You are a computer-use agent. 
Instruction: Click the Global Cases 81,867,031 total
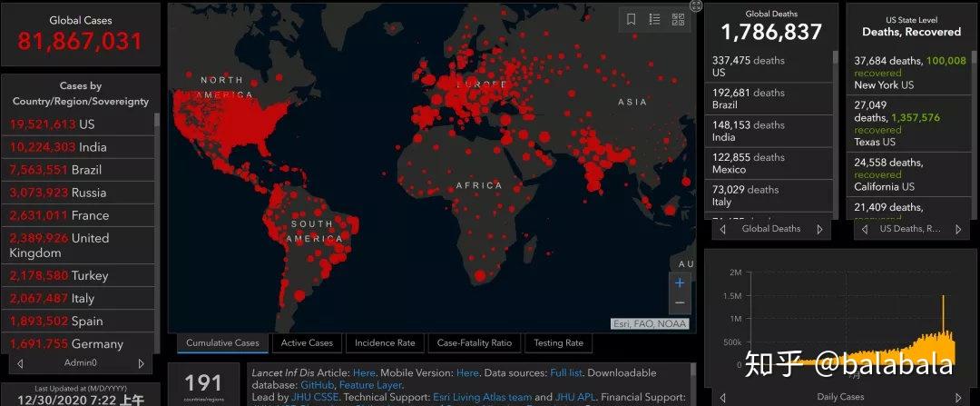click(80, 41)
